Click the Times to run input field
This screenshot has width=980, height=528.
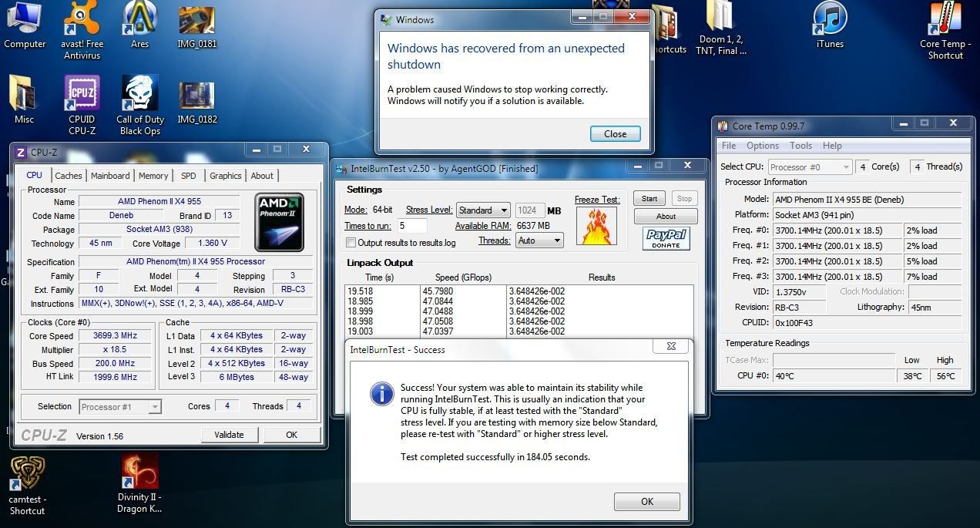(412, 226)
